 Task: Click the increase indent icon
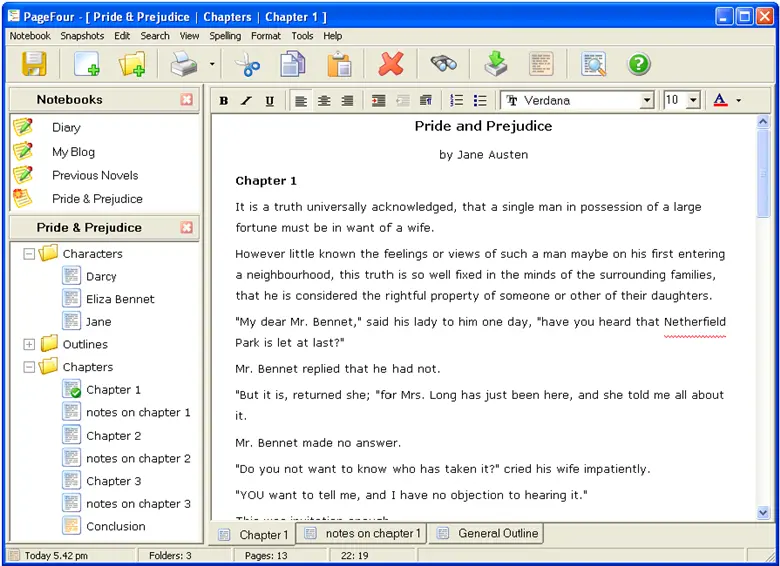379,101
